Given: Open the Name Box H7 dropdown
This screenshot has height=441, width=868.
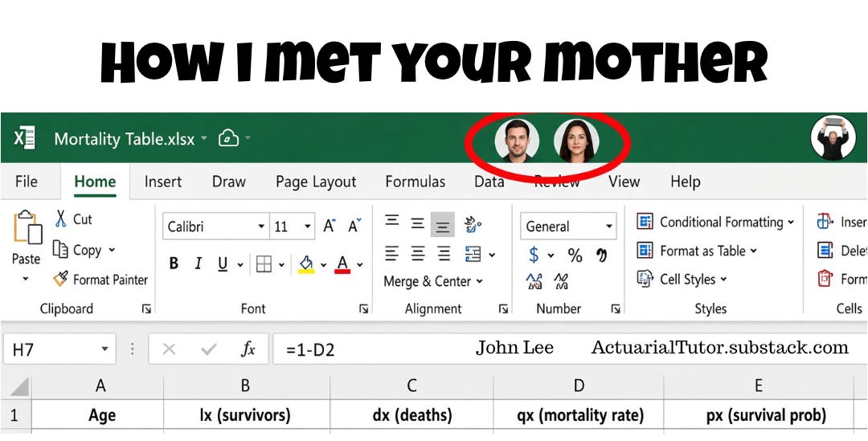Looking at the screenshot, I should click(x=104, y=349).
